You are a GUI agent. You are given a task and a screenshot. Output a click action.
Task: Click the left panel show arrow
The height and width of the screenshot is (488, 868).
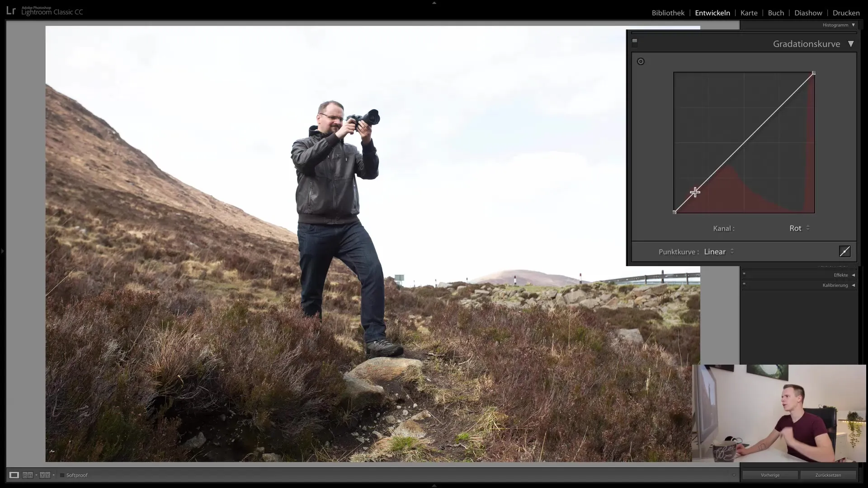[2, 250]
